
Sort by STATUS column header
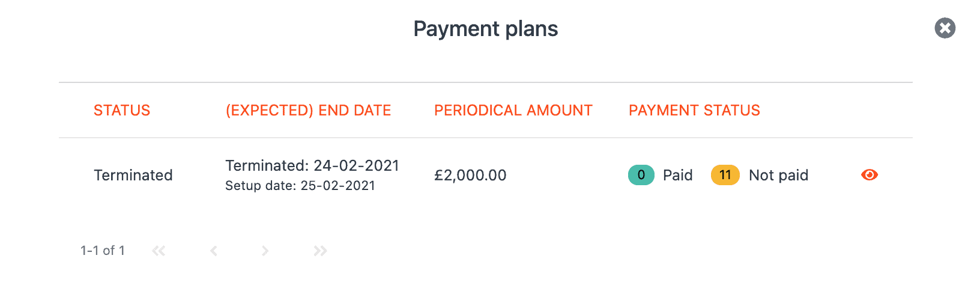122,110
